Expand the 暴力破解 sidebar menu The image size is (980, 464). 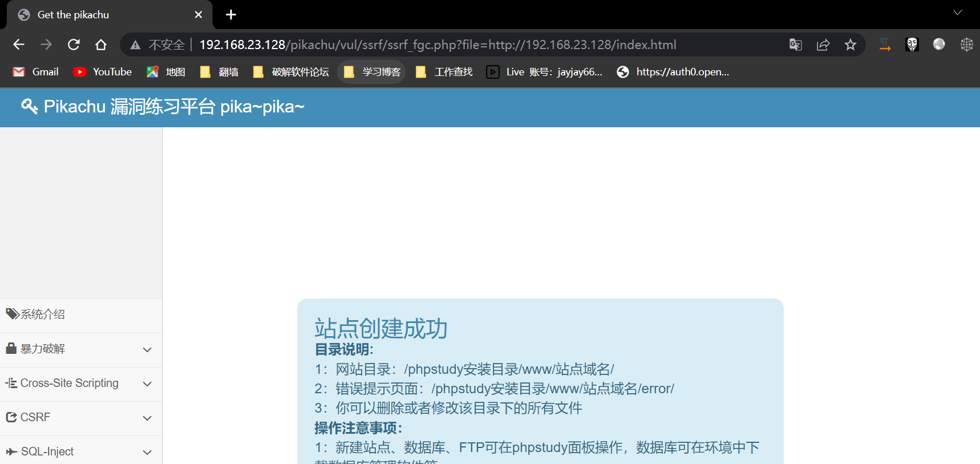(80, 349)
